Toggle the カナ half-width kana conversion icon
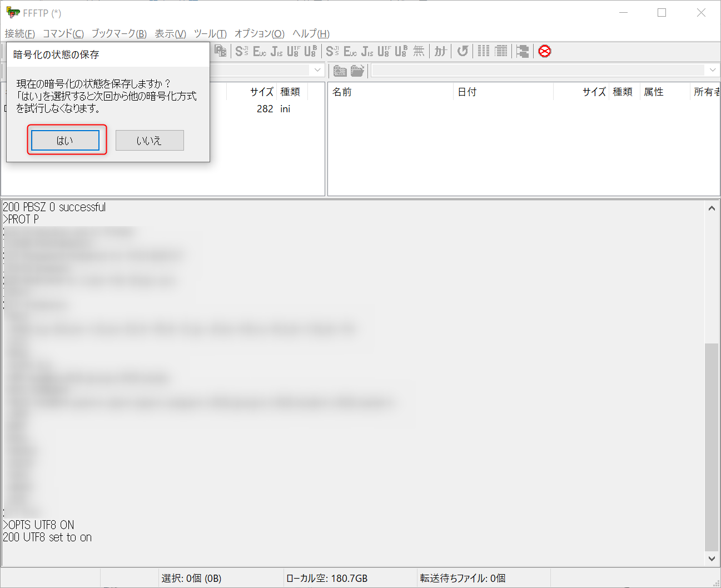Viewport: 721px width, 588px height. click(440, 52)
